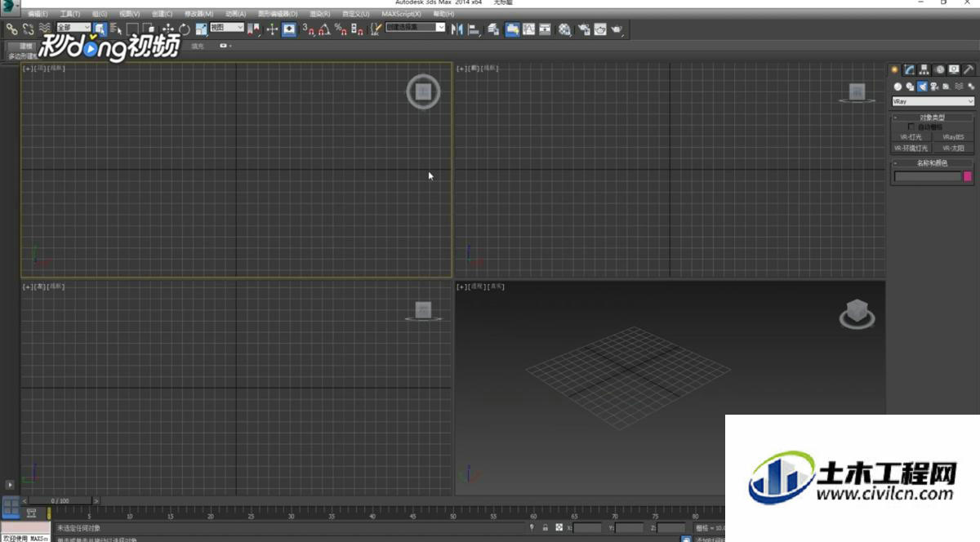The height and width of the screenshot is (542, 980).
Task: Open the VRay light category dropdown
Action: pyautogui.click(x=933, y=101)
